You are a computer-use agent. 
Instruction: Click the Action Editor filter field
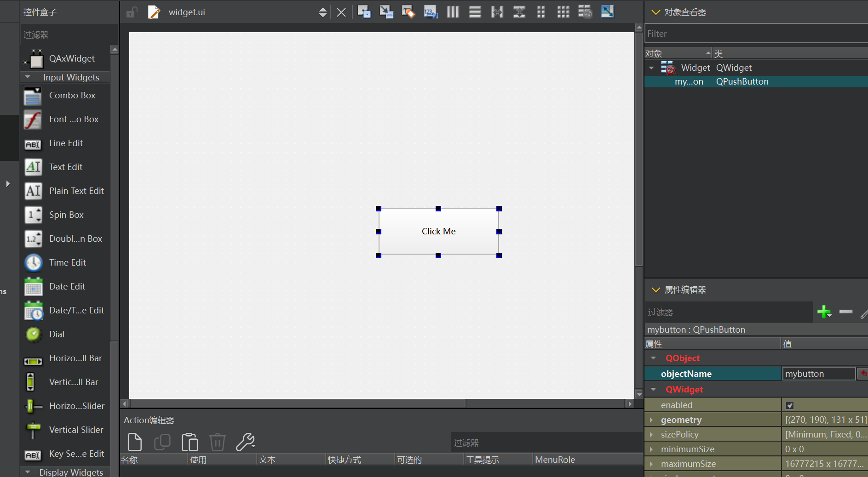click(x=546, y=443)
